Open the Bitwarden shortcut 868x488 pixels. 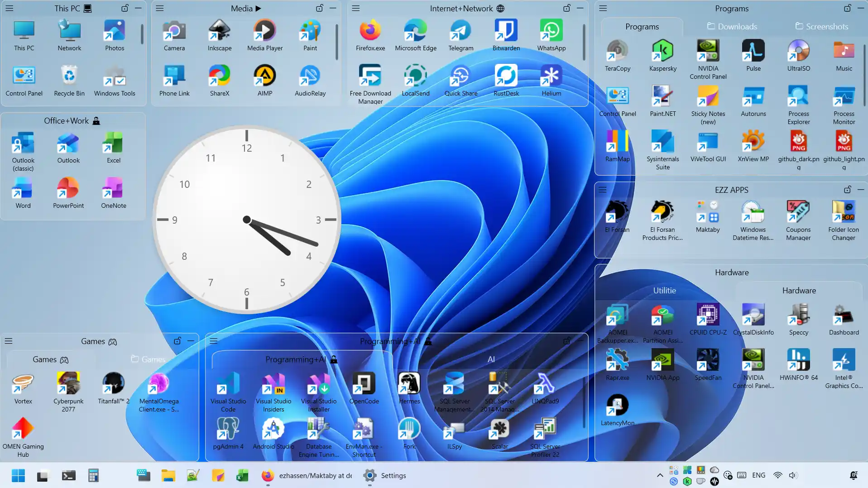tap(506, 35)
